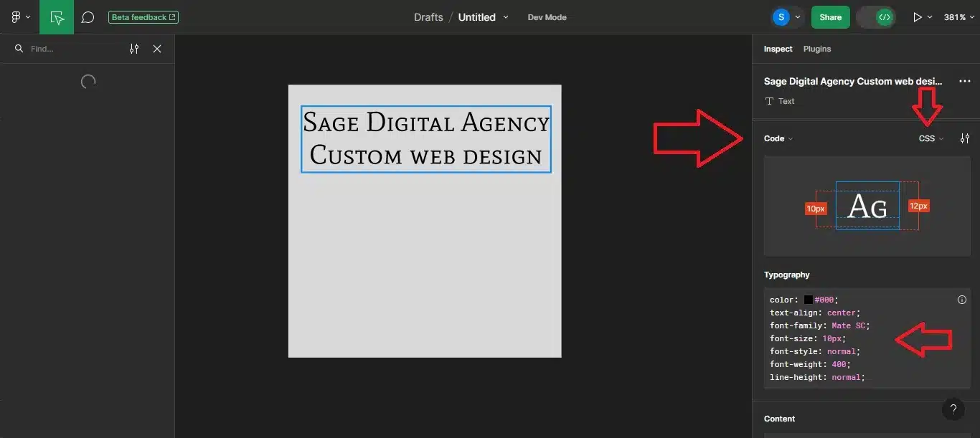
Task: Click the Dev Mode label
Action: coord(547,17)
